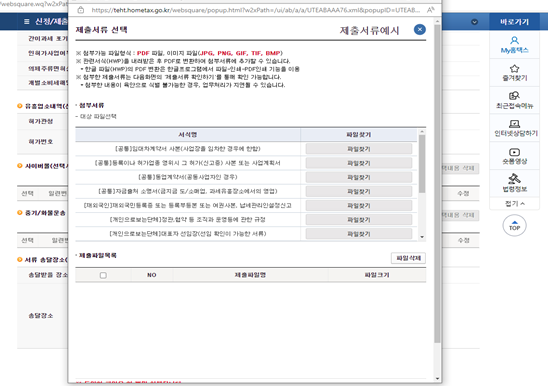This screenshot has height=388, width=550.
Task: Click 내용 삭제 button in 중기/화물운송 section
Action: [x=460, y=215]
